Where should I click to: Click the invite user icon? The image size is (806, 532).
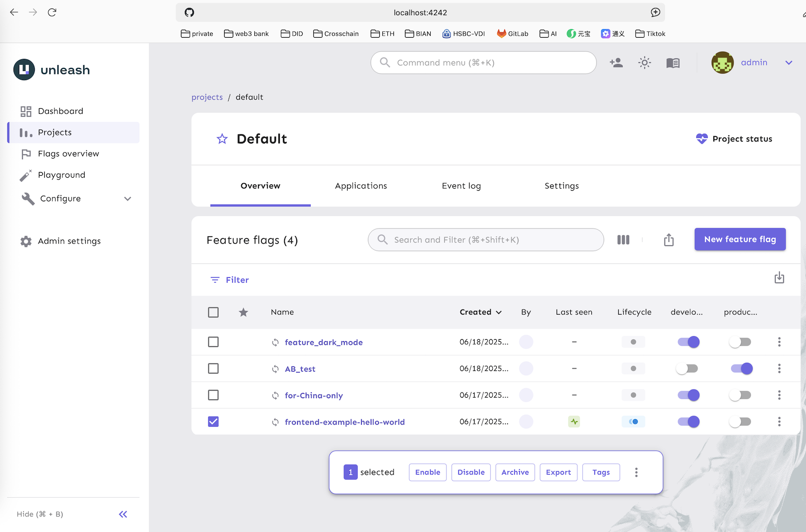[x=616, y=63]
